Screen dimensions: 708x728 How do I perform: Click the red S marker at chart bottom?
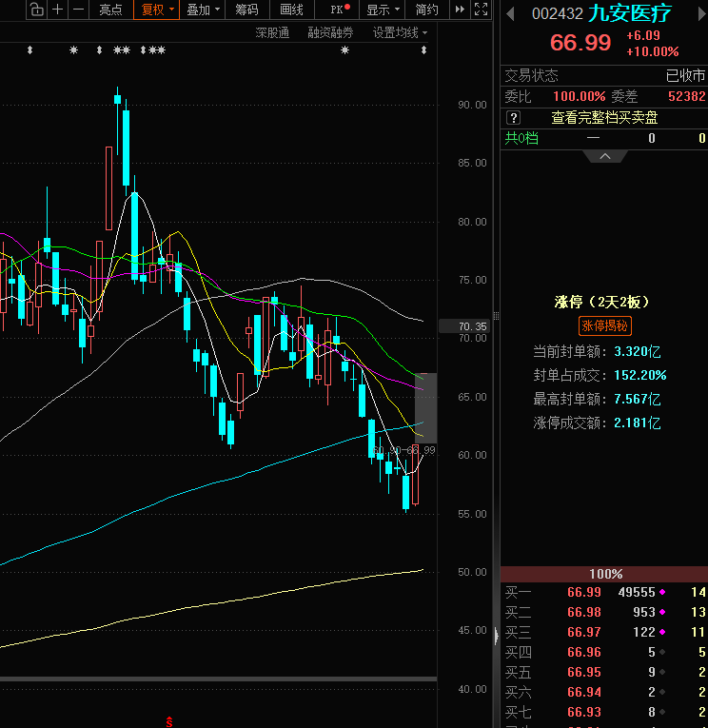coord(169,722)
